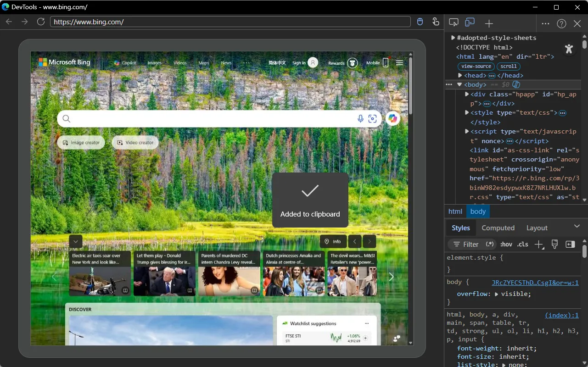Collapse the news carousel with the down chevron
Screen dimensions: 588x367
(x=76, y=241)
